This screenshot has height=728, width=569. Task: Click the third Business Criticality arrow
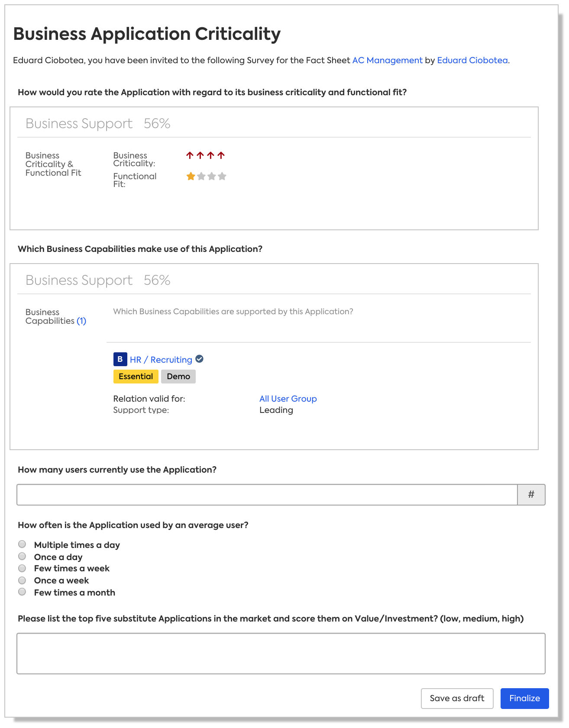(210, 155)
